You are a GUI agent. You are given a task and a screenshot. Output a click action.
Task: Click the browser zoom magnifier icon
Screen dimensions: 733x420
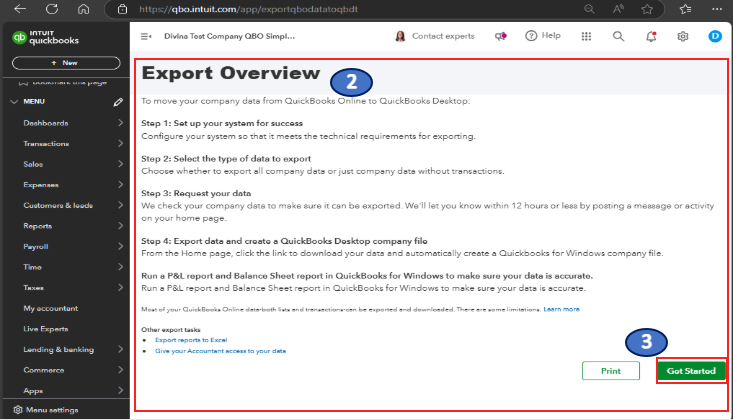pos(589,9)
